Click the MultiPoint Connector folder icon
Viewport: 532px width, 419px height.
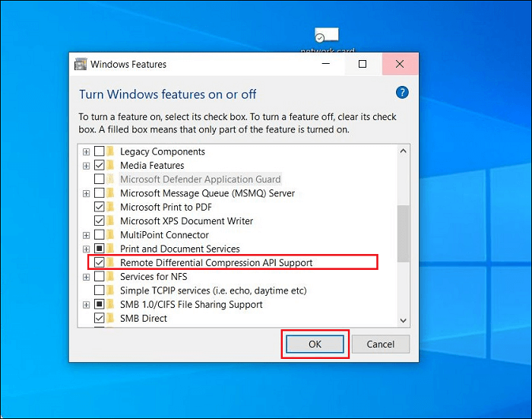coord(112,235)
